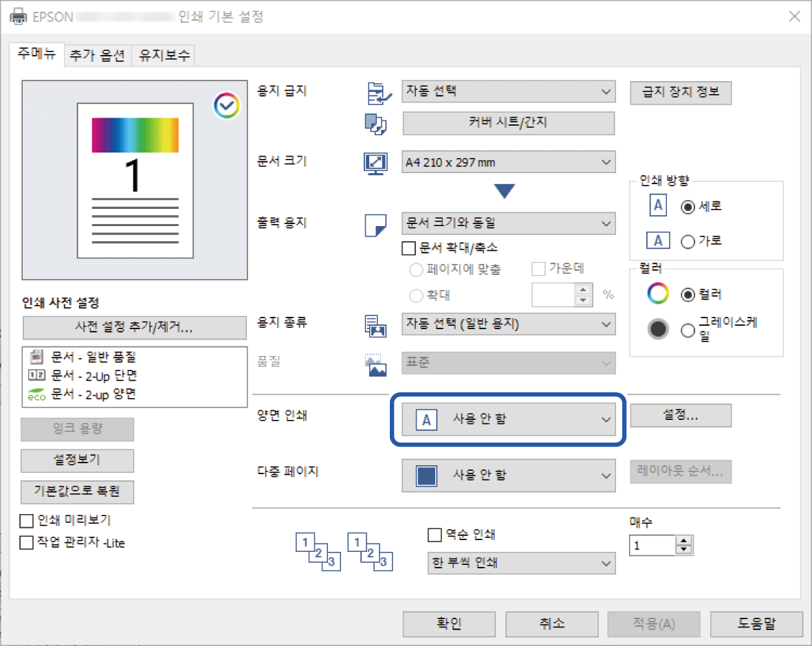Select the 가로 landscape radio button
812x646 pixels.
688,241
